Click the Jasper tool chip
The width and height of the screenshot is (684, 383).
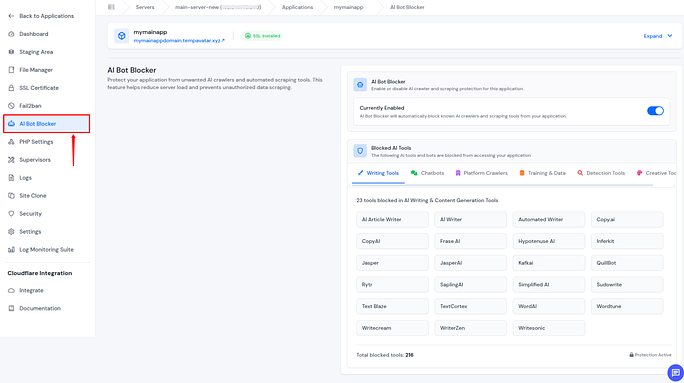coord(392,263)
